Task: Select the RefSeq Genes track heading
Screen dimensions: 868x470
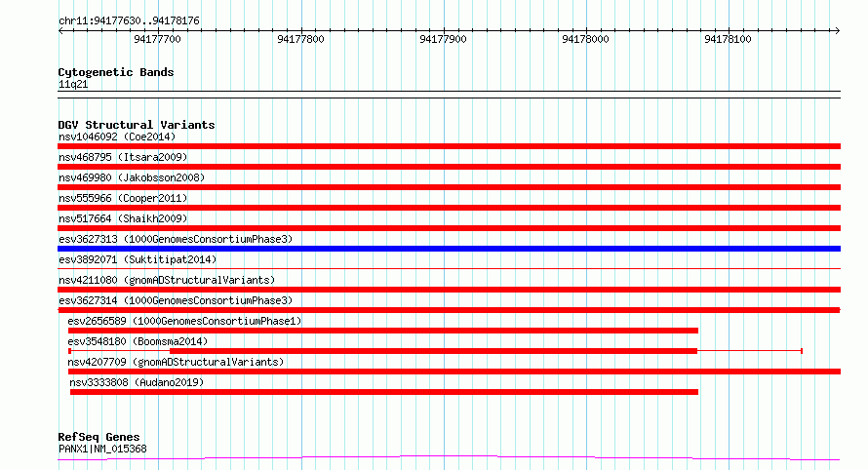Action: pos(99,437)
